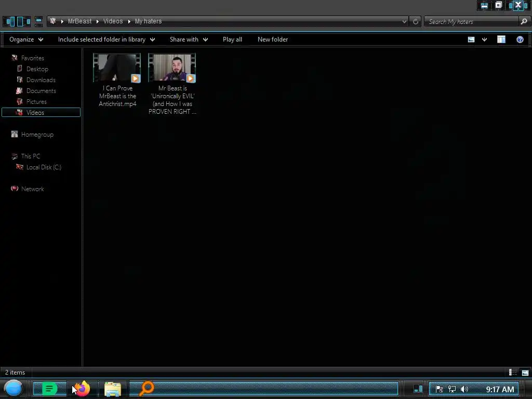The image size is (532, 399).
Task: Click the Action Center flag in the tray
Action: click(x=439, y=389)
